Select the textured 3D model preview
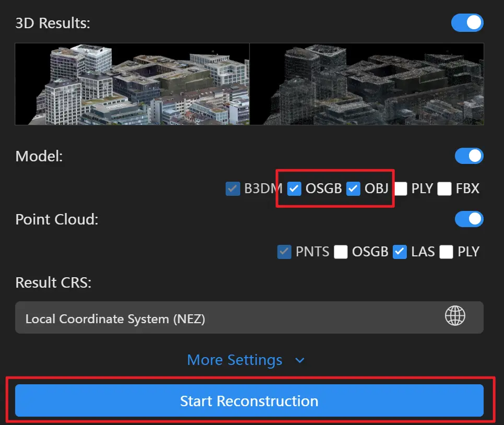504x425 pixels. point(132,84)
